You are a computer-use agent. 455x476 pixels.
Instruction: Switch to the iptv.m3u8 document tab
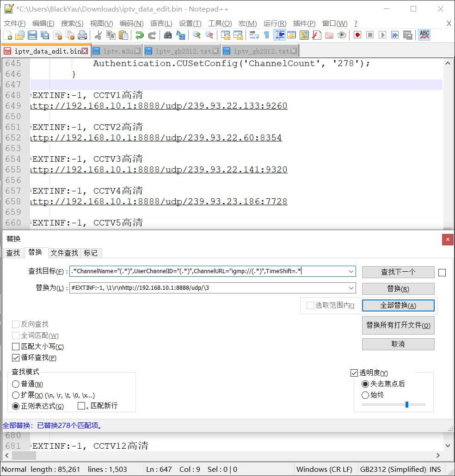(x=119, y=50)
